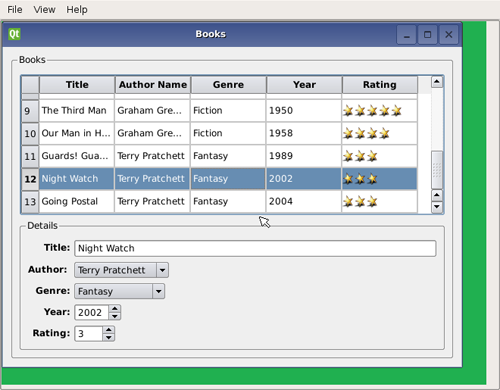Click year 1958 cell
The width and height of the screenshot is (500, 390).
(304, 133)
